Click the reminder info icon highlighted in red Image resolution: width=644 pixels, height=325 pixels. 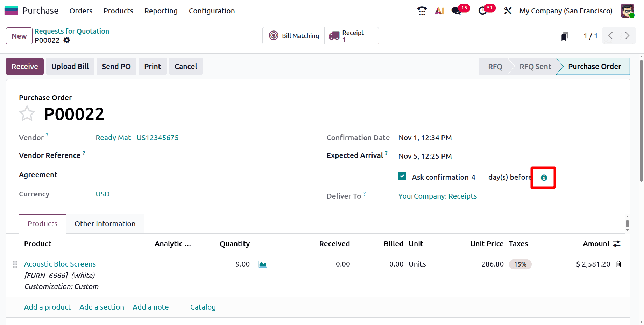click(x=544, y=178)
